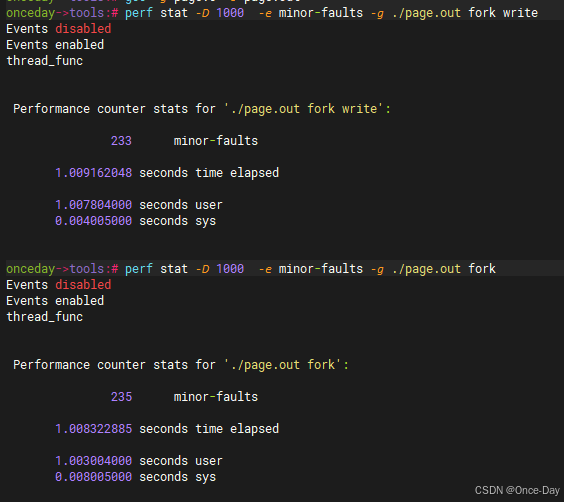The image size is (564, 502).
Task: Click second 'thread_func' output line
Action: pyautogui.click(x=45, y=317)
